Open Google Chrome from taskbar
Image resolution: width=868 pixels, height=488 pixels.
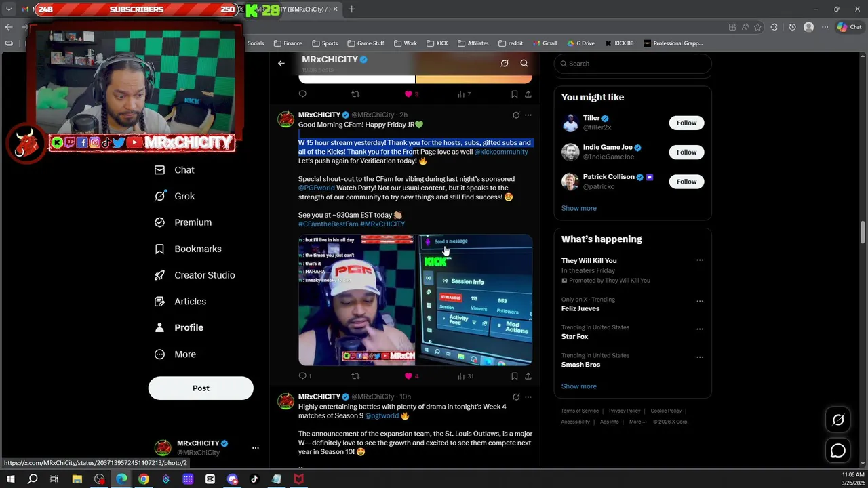(144, 479)
